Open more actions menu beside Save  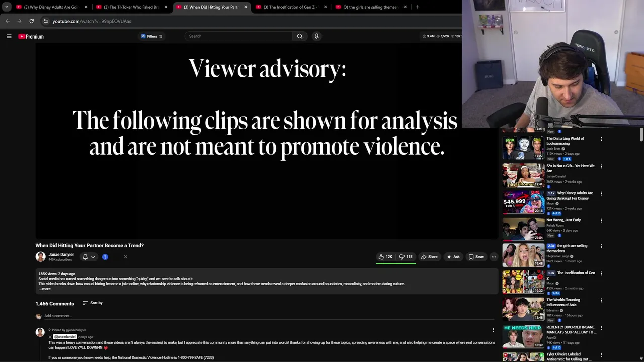tap(494, 257)
